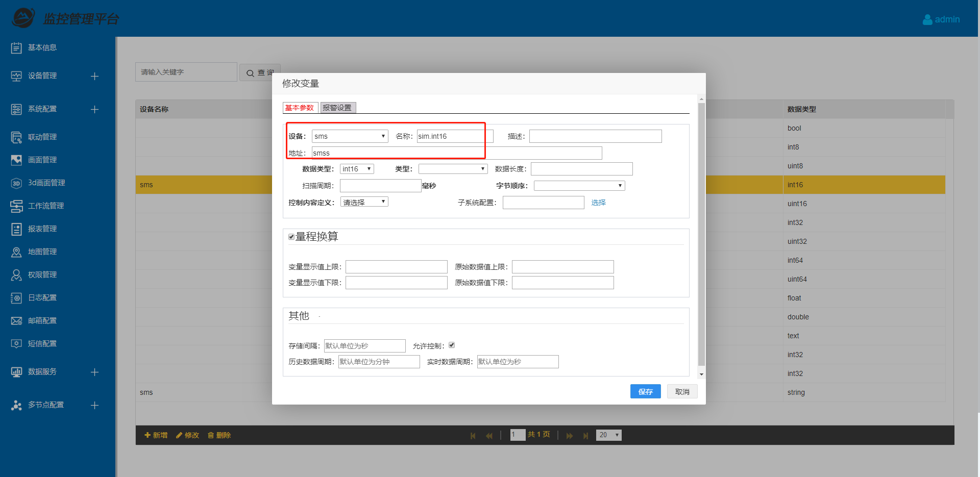This screenshot has width=980, height=477.
Task: Open the 控制内容定义 请选择 dropdown
Action: 364,202
